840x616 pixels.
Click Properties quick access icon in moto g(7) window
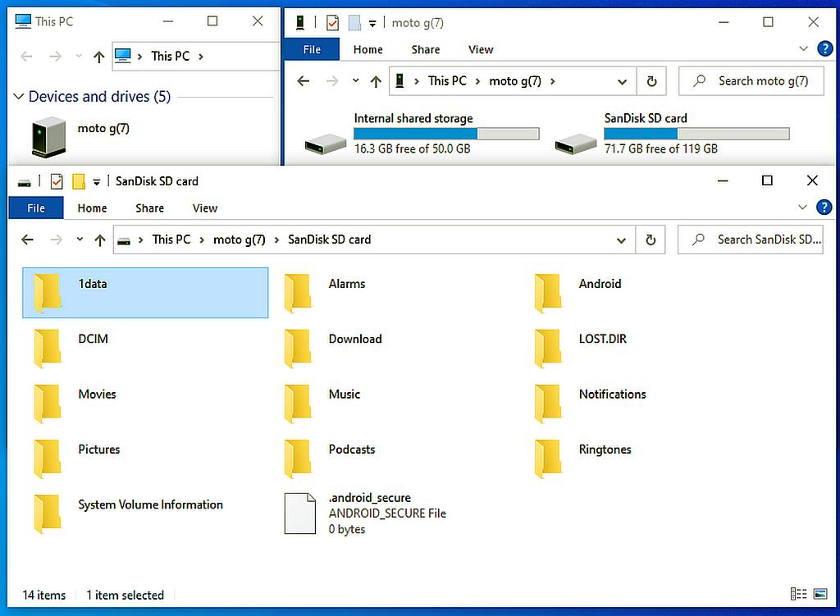(x=333, y=23)
